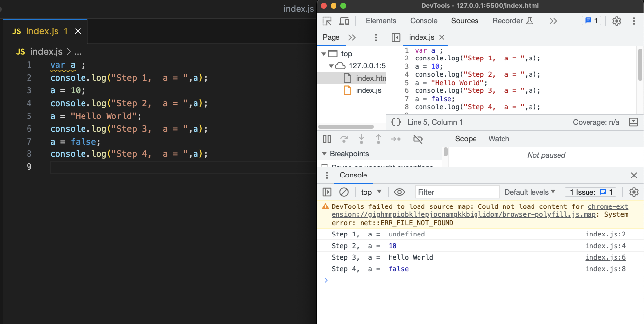Viewport: 644px width, 324px height.
Task: Clear the console with the clear icon
Action: [344, 192]
